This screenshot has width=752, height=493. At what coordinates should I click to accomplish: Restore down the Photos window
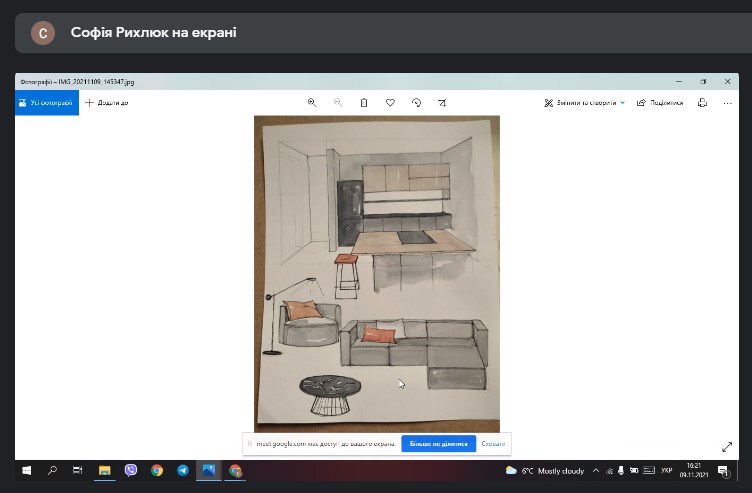[703, 82]
